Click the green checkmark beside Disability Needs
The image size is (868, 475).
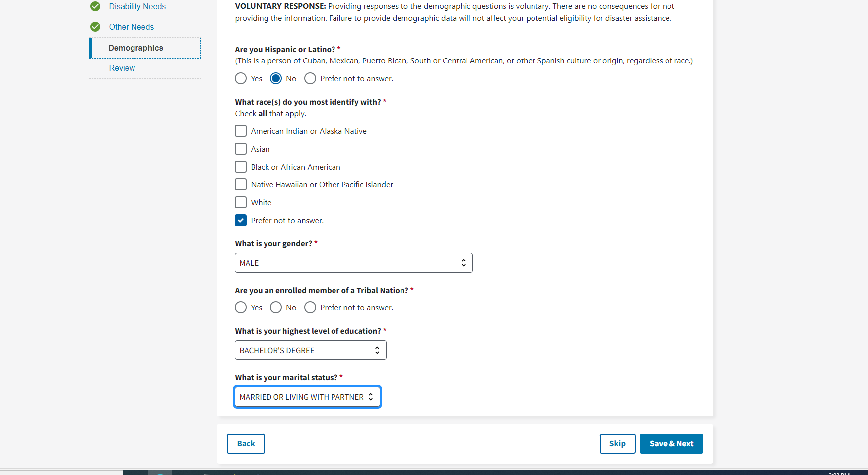point(95,6)
